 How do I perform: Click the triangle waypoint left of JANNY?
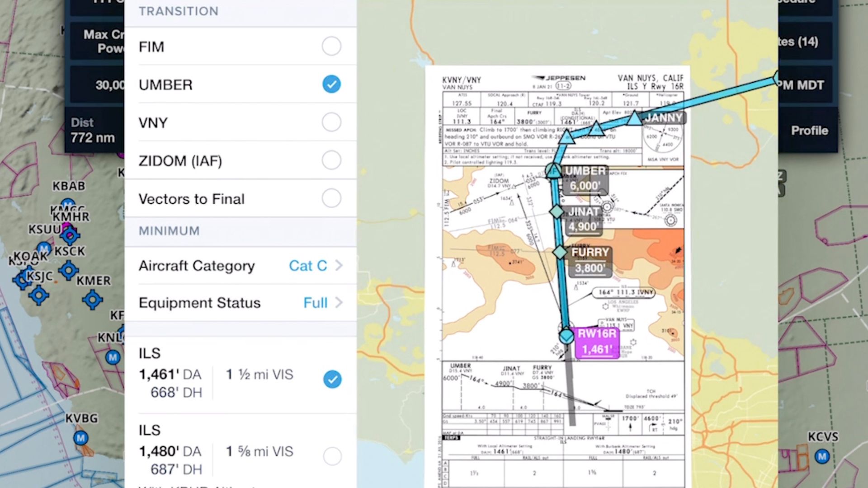point(596,129)
